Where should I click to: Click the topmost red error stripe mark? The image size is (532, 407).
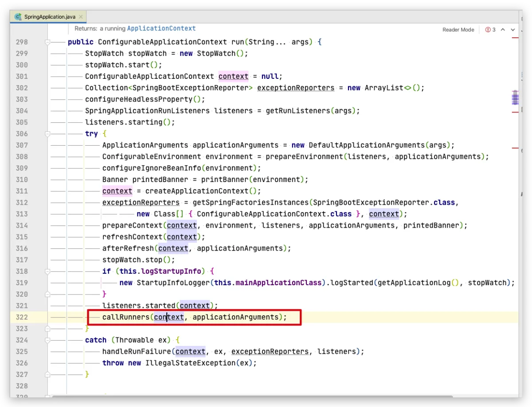pos(515,38)
